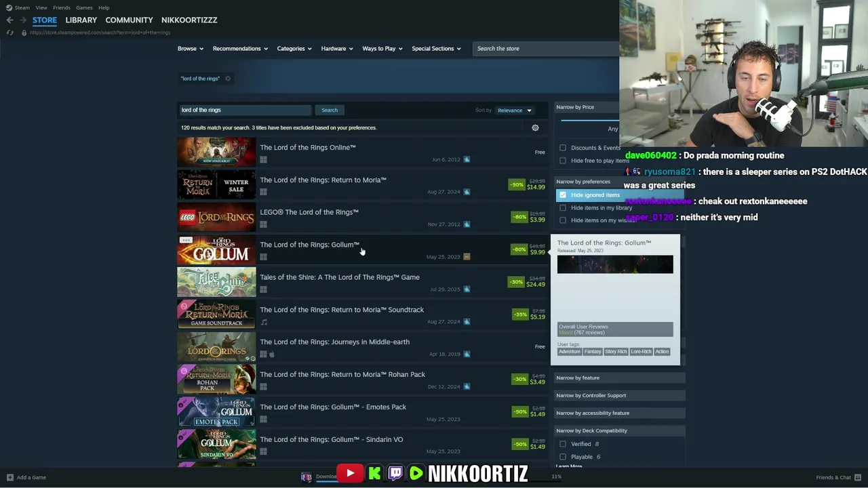Click the Windows platform icon under Lord of the Rings Online

[263, 159]
